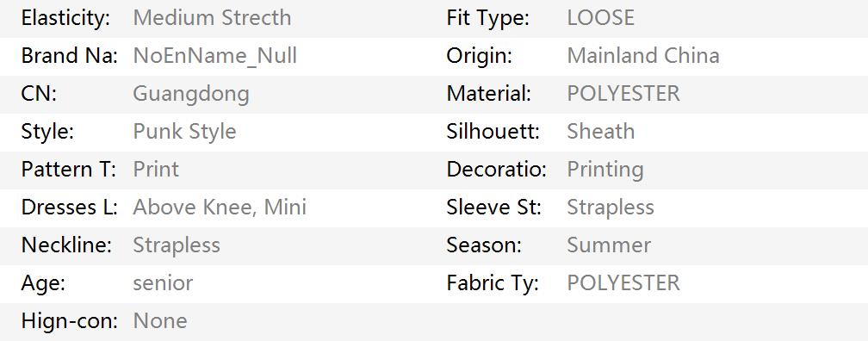Select the senior age value
Screen dimensions: 868x341
(x=163, y=282)
